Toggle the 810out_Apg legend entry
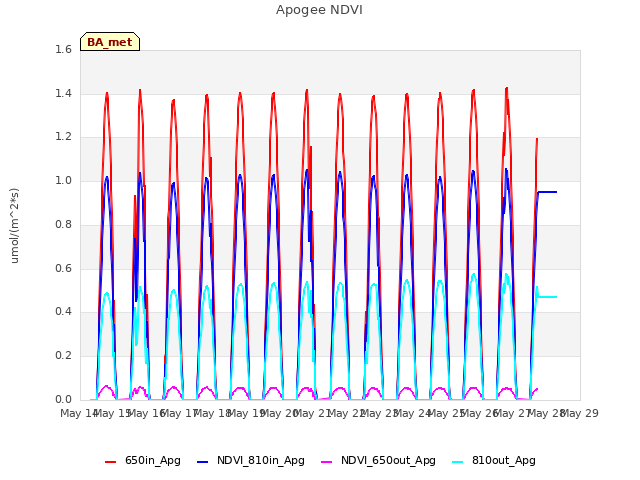This screenshot has width=640, height=480. pos(494,460)
